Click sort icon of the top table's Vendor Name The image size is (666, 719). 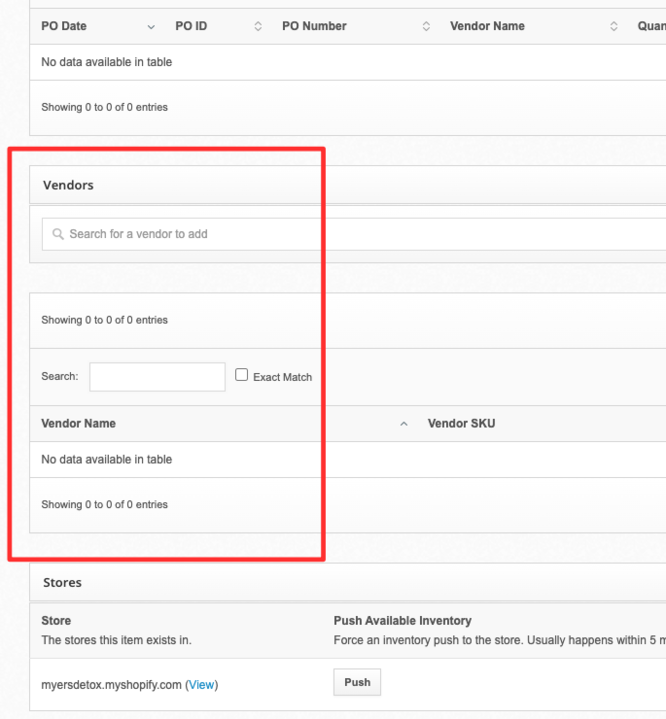[614, 26]
